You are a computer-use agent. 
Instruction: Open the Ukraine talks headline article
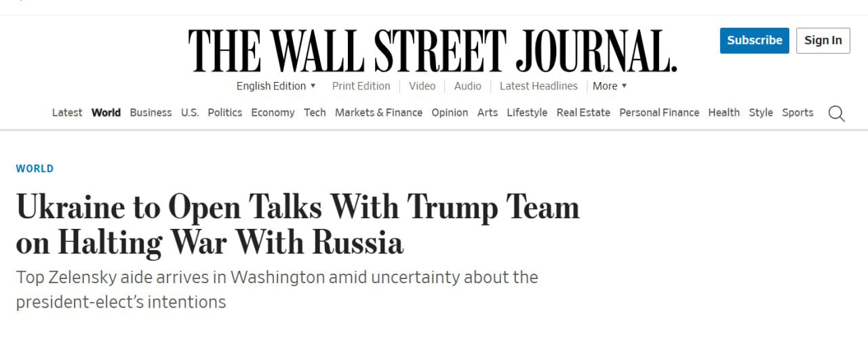298,225
